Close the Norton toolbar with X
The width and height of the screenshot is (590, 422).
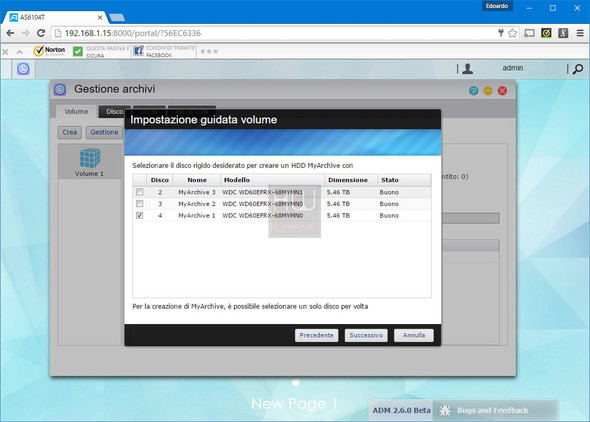click(x=5, y=52)
